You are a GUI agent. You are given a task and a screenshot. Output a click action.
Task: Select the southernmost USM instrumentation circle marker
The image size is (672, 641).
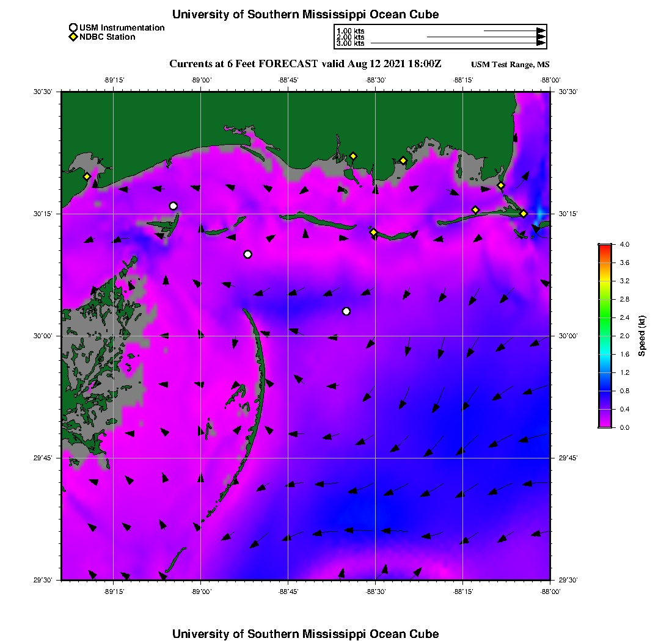tap(346, 311)
